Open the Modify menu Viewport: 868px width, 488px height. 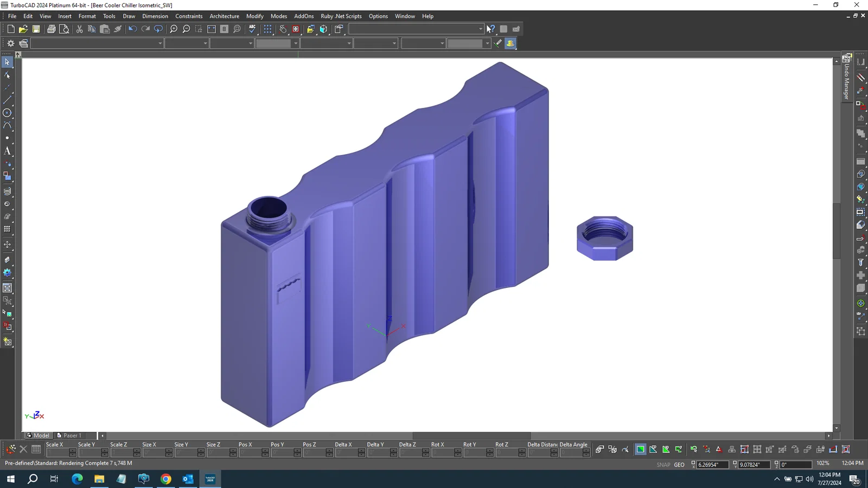point(254,16)
